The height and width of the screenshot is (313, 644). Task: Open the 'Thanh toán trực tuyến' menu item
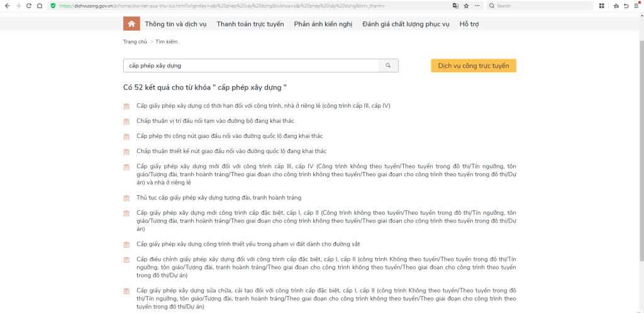point(250,24)
